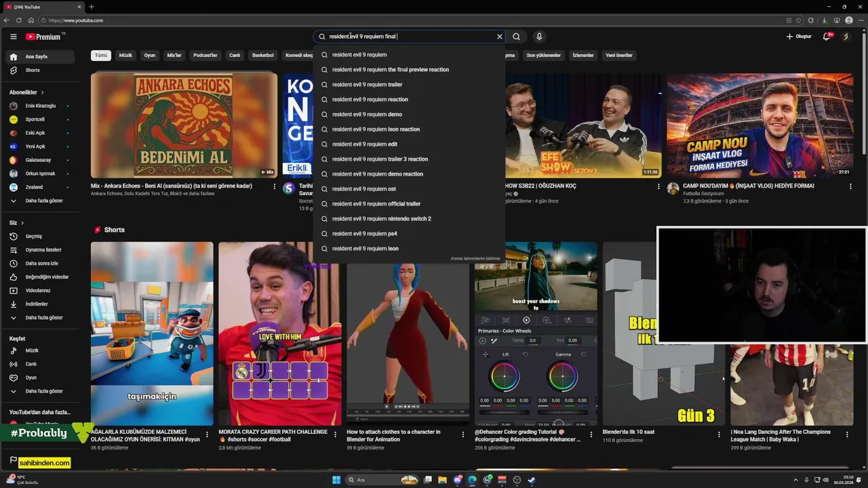Viewport: 868px width, 488px height.
Task: Open the account avatar menu in YouTube header
Action: point(846,37)
